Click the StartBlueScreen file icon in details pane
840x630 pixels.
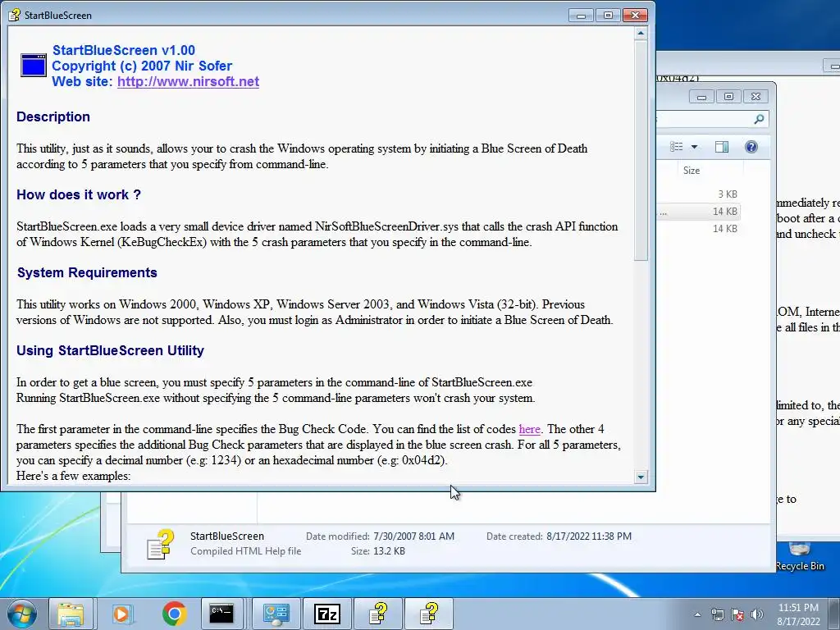pos(160,544)
